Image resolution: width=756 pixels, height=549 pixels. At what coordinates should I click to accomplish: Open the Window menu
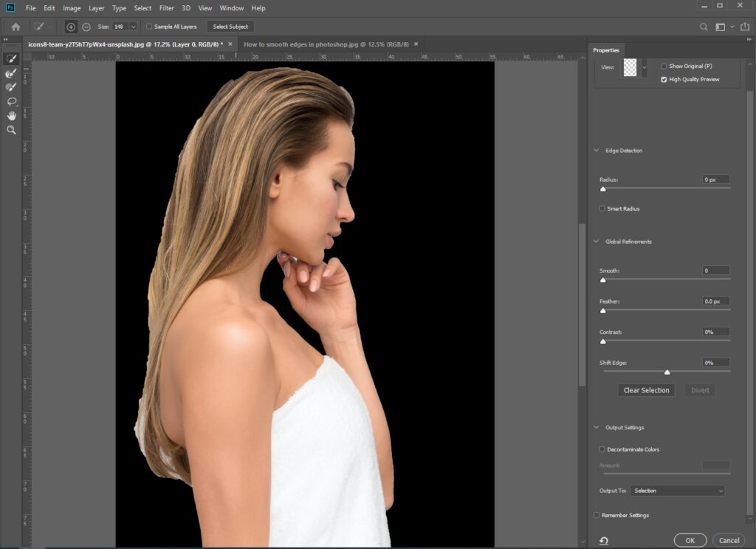tap(231, 8)
